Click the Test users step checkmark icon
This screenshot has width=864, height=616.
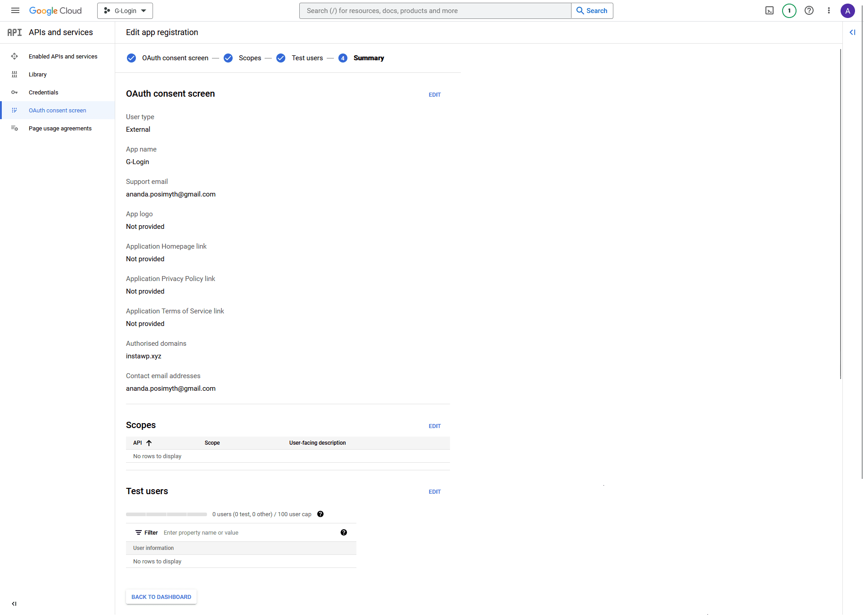(x=281, y=58)
